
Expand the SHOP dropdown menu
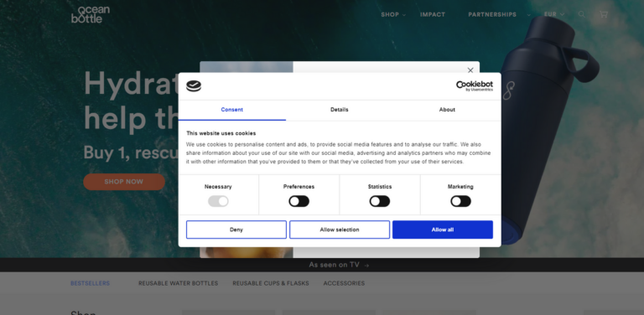pos(393,15)
